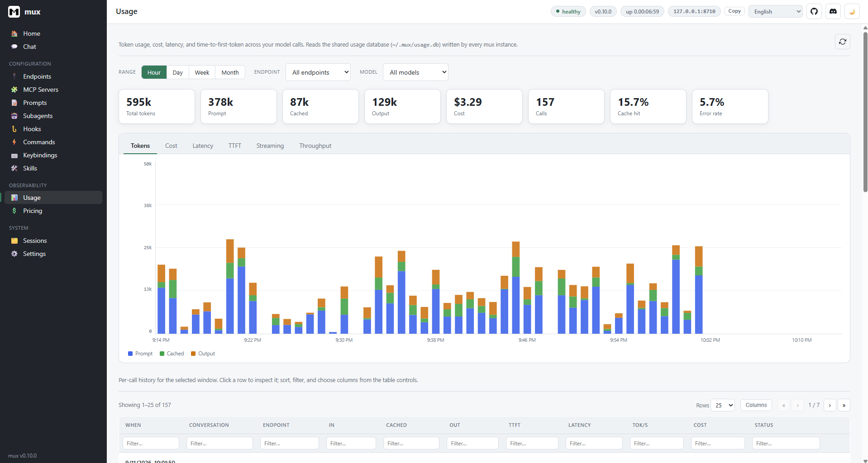Open the All models dropdown
Image resolution: width=868 pixels, height=463 pixels.
pyautogui.click(x=415, y=72)
